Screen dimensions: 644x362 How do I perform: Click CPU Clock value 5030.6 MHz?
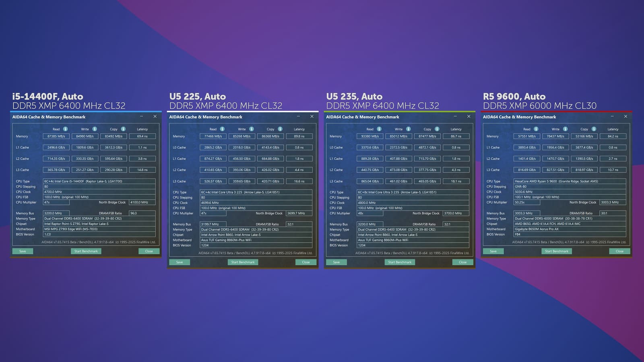[x=570, y=192]
